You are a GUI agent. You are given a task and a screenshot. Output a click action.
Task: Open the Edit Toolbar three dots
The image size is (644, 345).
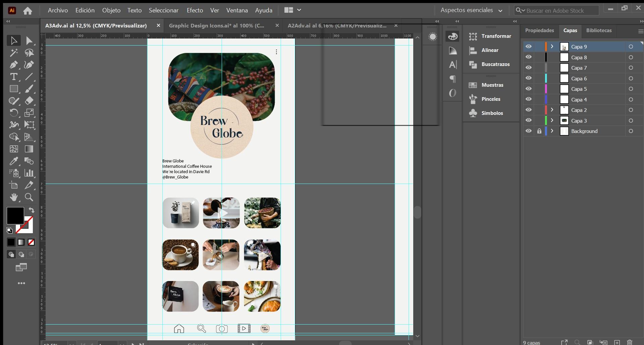click(21, 283)
